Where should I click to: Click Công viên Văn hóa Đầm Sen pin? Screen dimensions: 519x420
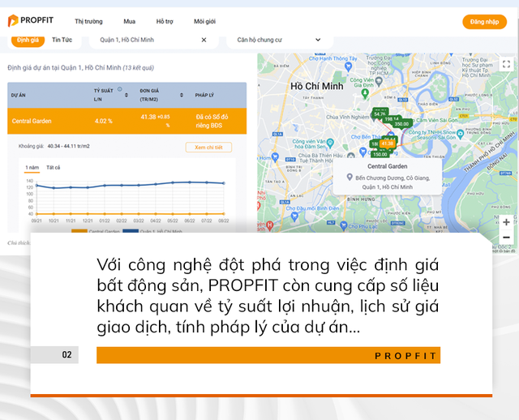pos(330,144)
